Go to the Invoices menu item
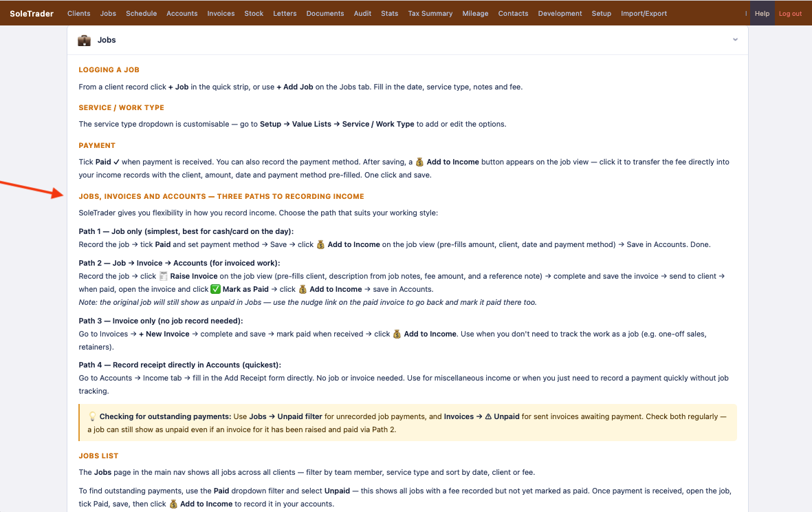The width and height of the screenshot is (812, 512). pos(221,14)
